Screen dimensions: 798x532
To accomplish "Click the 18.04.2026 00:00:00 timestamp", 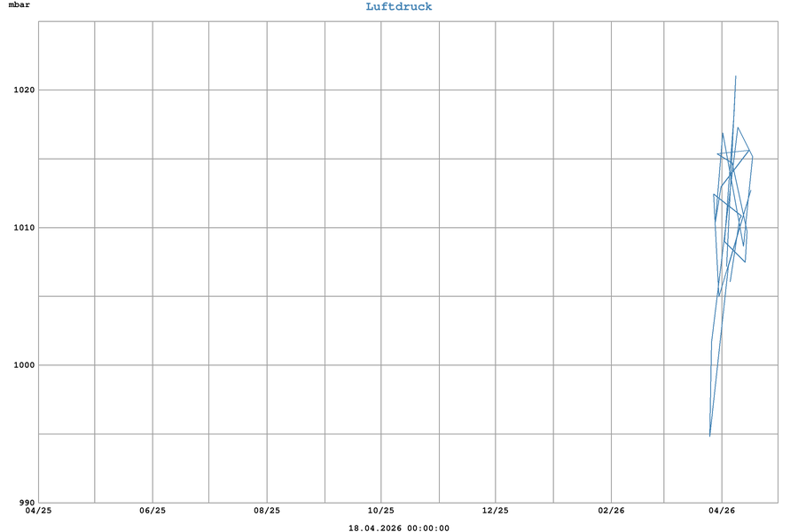I will click(399, 528).
